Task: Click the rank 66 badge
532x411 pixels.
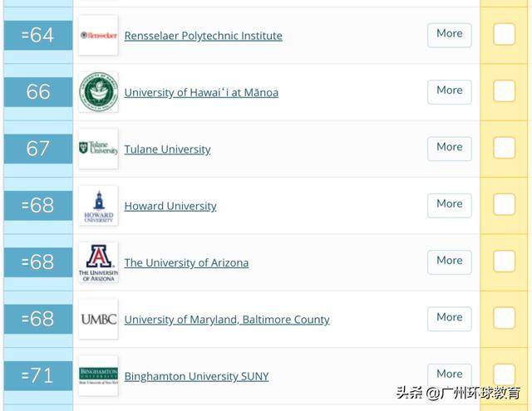Action: pyautogui.click(x=38, y=92)
